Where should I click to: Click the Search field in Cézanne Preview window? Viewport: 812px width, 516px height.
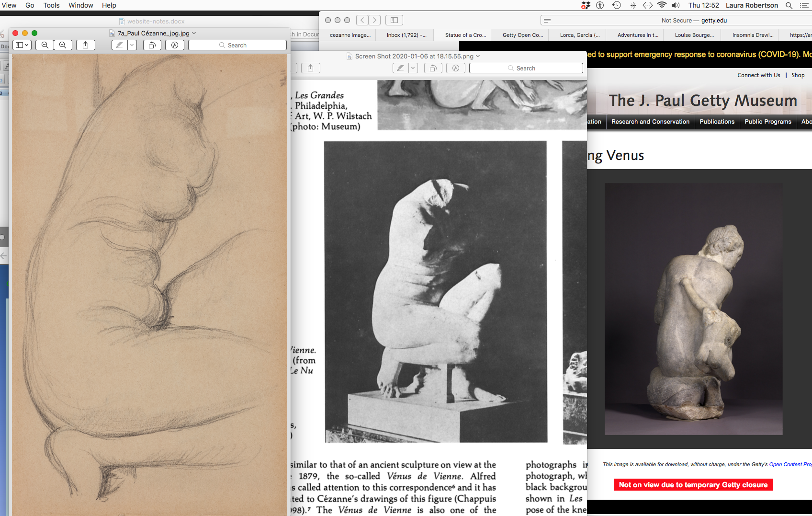click(237, 45)
